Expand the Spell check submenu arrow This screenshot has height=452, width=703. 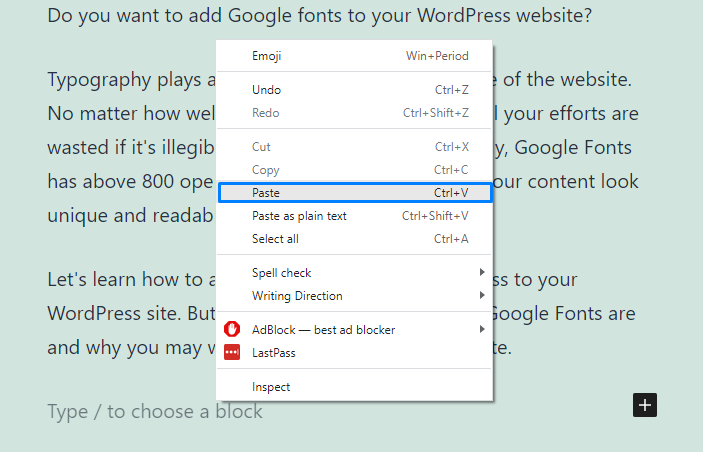point(482,272)
